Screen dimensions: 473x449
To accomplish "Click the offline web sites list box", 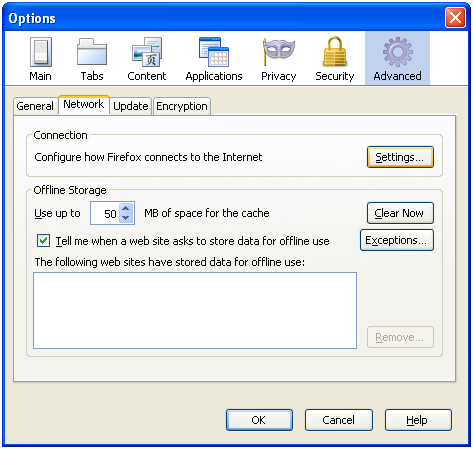I will (195, 311).
